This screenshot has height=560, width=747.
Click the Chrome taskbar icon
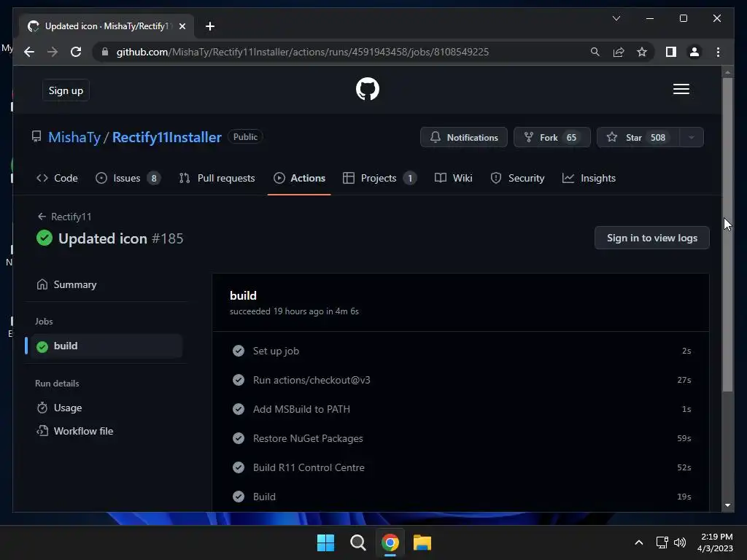coord(390,542)
